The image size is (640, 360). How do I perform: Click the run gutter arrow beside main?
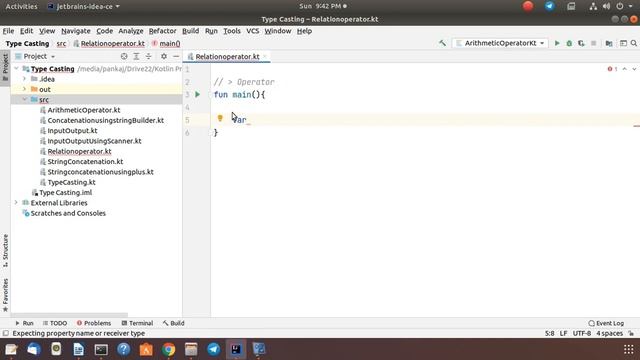[x=198, y=94]
